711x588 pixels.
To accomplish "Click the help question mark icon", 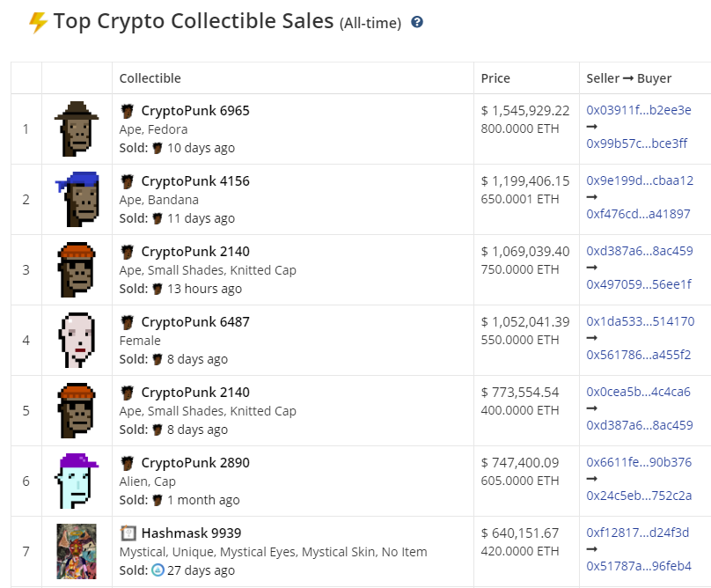I will (417, 22).
